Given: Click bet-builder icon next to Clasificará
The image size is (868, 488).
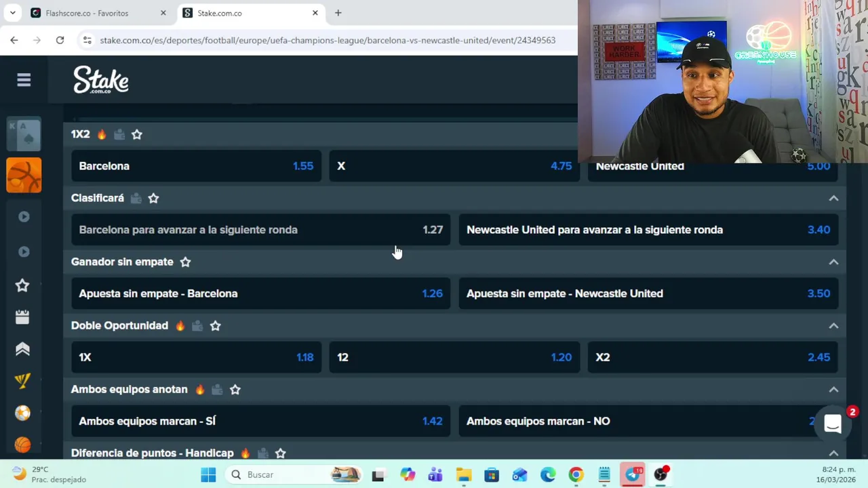Looking at the screenshot, I should tap(136, 198).
